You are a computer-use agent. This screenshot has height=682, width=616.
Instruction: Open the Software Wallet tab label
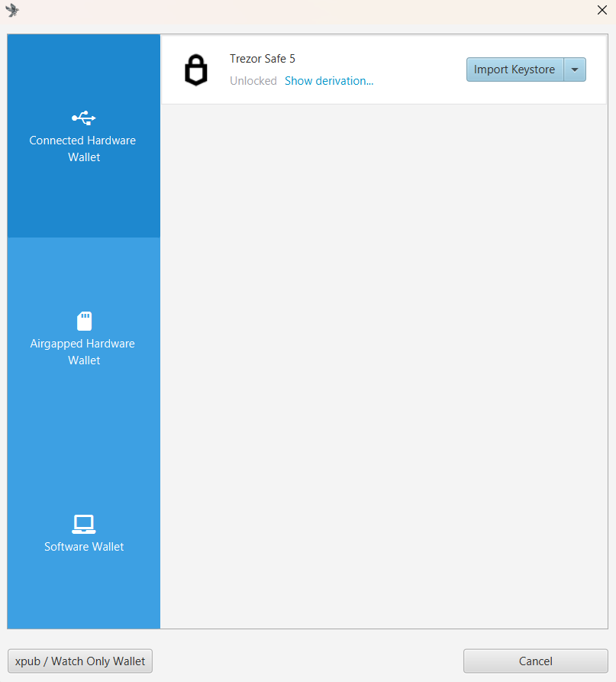pos(84,547)
